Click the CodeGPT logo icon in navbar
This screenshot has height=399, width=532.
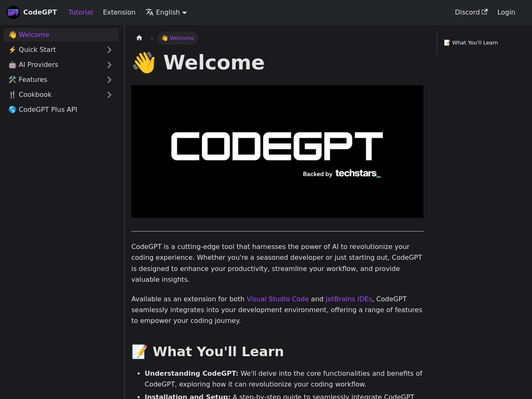click(13, 12)
